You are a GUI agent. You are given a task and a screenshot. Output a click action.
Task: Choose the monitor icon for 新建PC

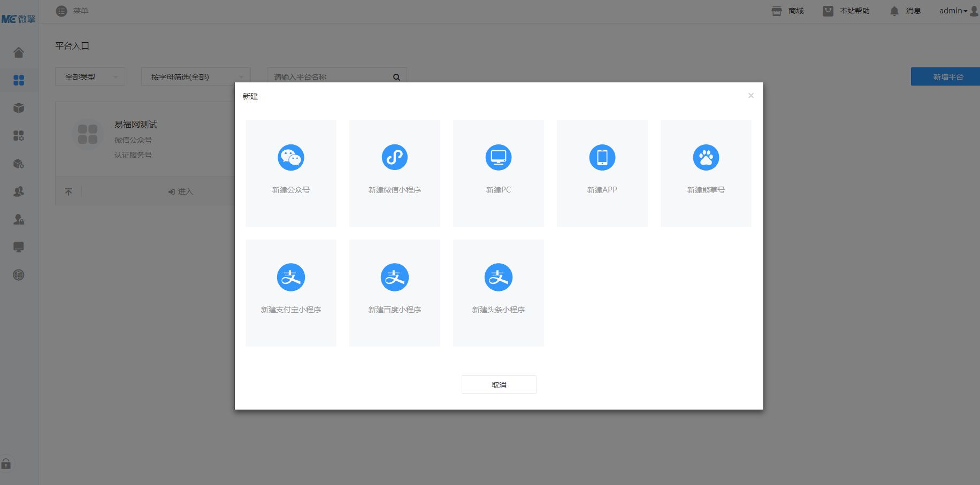[499, 158]
